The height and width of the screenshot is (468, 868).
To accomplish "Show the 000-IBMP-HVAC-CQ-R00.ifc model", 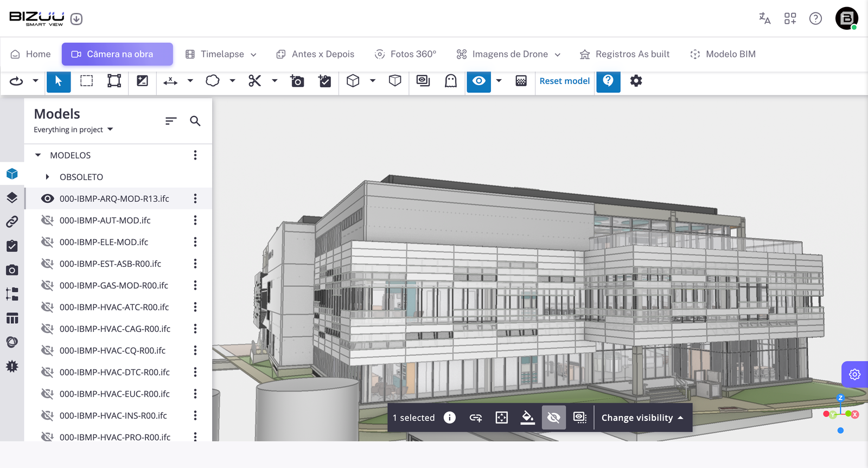I will pyautogui.click(x=48, y=350).
